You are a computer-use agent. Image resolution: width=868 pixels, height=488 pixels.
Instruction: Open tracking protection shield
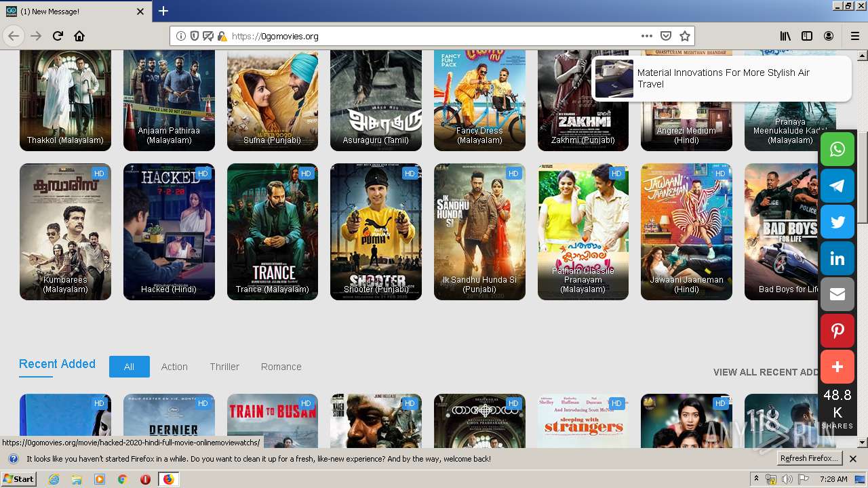[195, 36]
